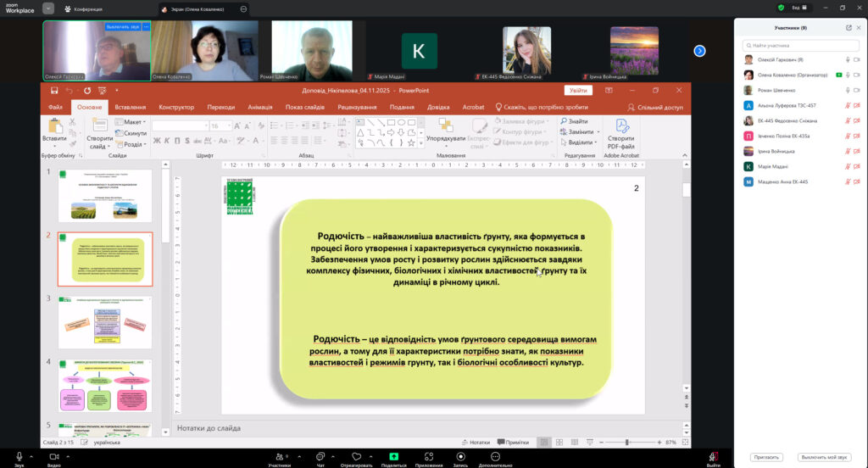Screen dimensions: 868x468
Task: Open the Zoom Чат panel
Action: pos(320,455)
